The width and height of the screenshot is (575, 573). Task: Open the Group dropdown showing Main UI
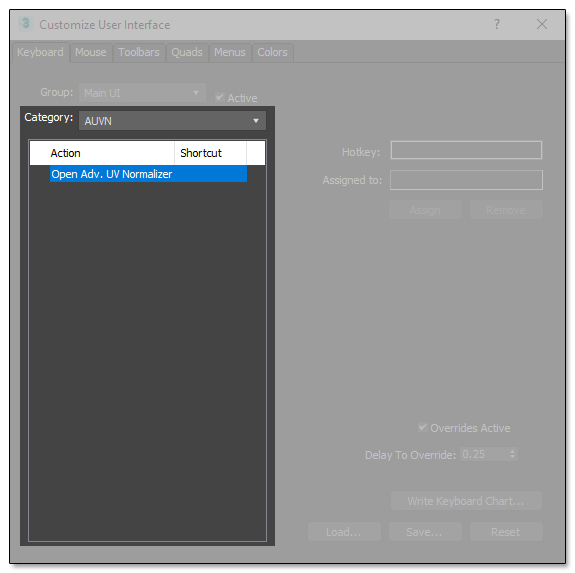[142, 93]
